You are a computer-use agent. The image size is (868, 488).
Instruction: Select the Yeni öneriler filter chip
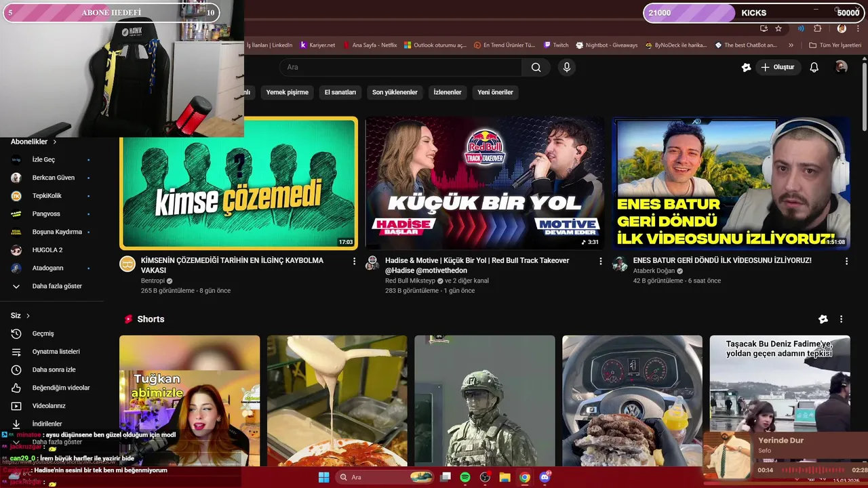495,92
